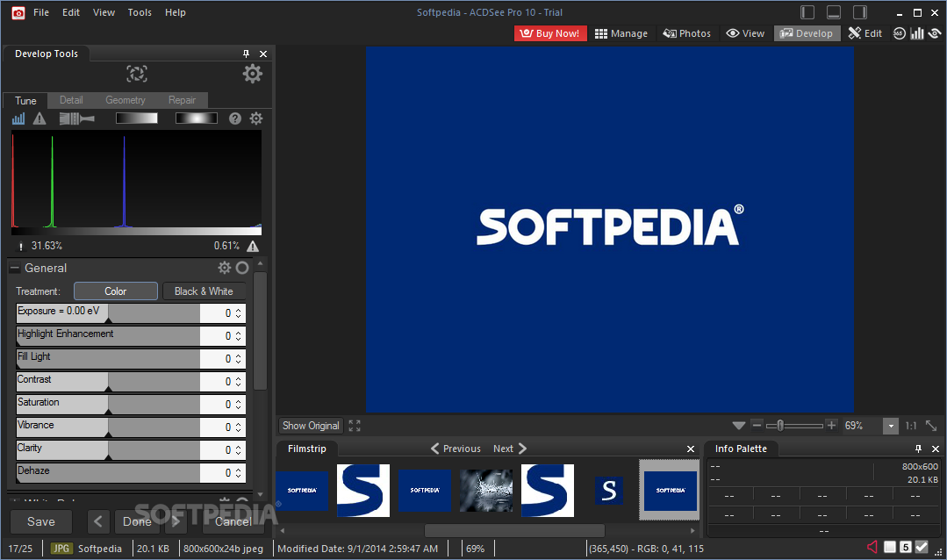Open Tune tab settings gear beside help icon

click(256, 118)
